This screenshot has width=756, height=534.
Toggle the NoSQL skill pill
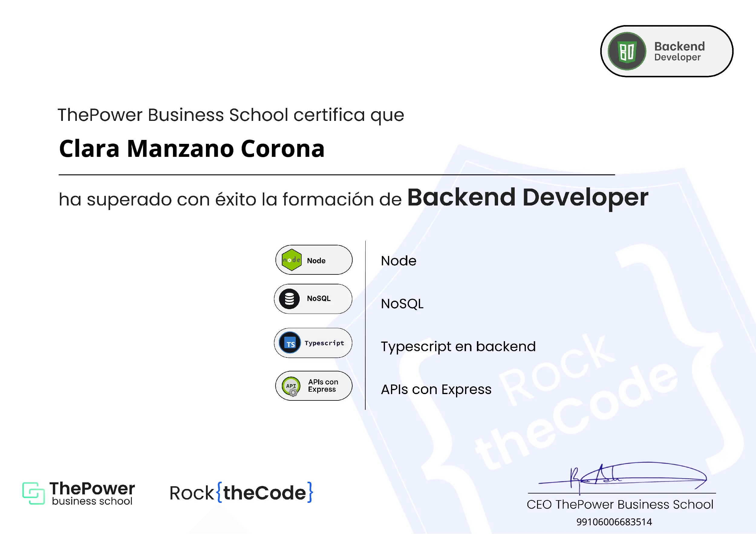(x=313, y=298)
